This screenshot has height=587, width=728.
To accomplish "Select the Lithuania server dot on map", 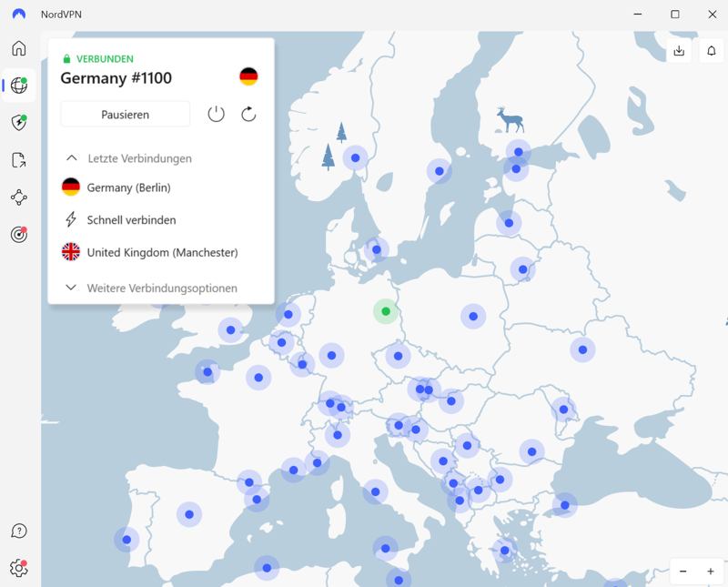I will click(x=522, y=269).
